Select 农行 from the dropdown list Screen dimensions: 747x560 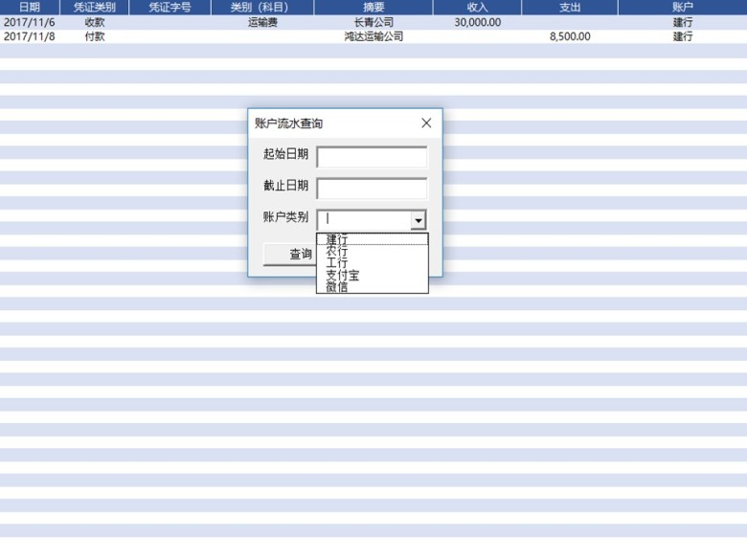click(x=373, y=251)
